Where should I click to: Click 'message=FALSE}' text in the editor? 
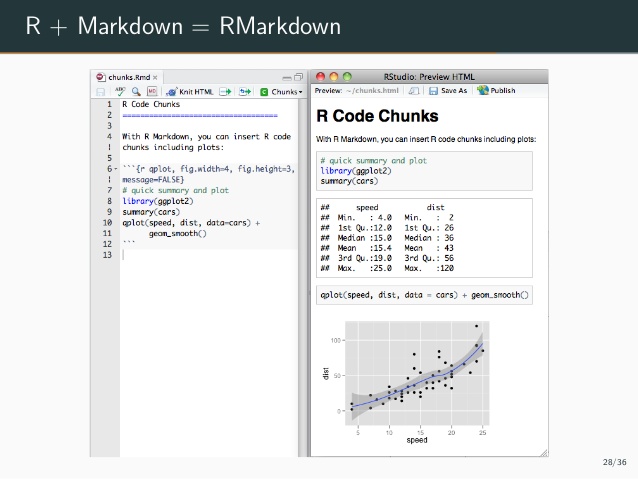point(153,179)
